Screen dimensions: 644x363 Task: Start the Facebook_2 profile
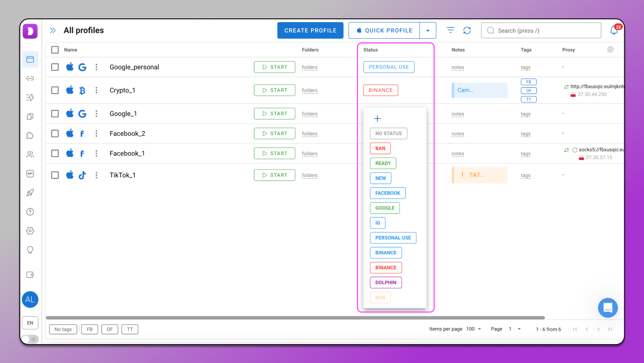click(274, 134)
